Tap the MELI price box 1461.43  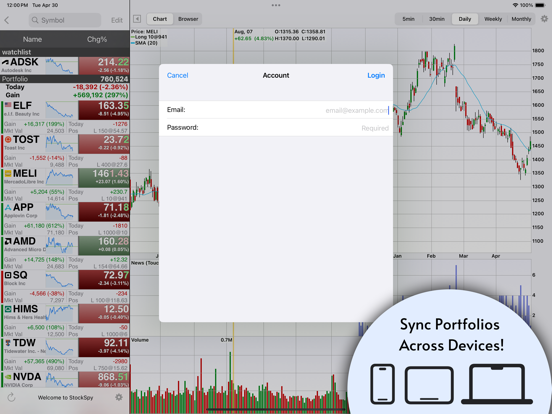(104, 178)
